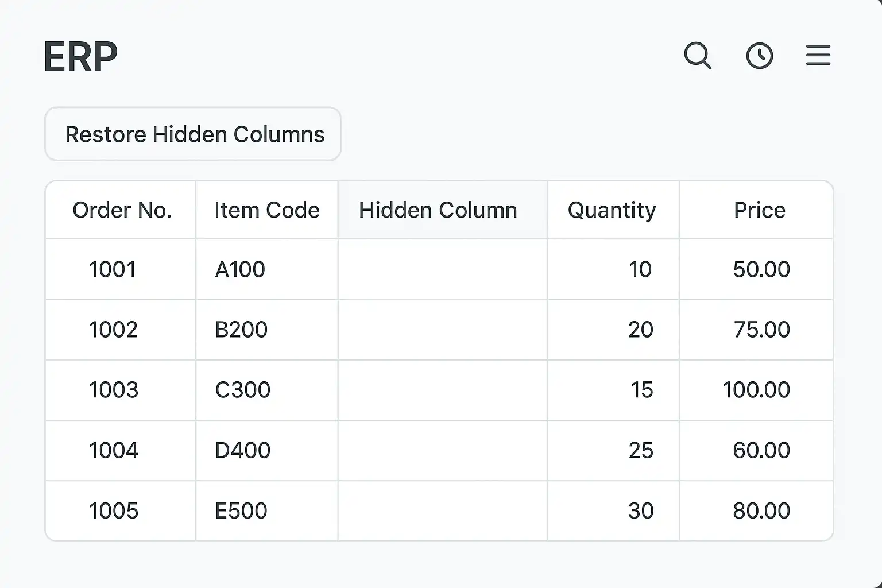
Task: Click the empty hidden cell for order 1002
Action: coord(442,330)
